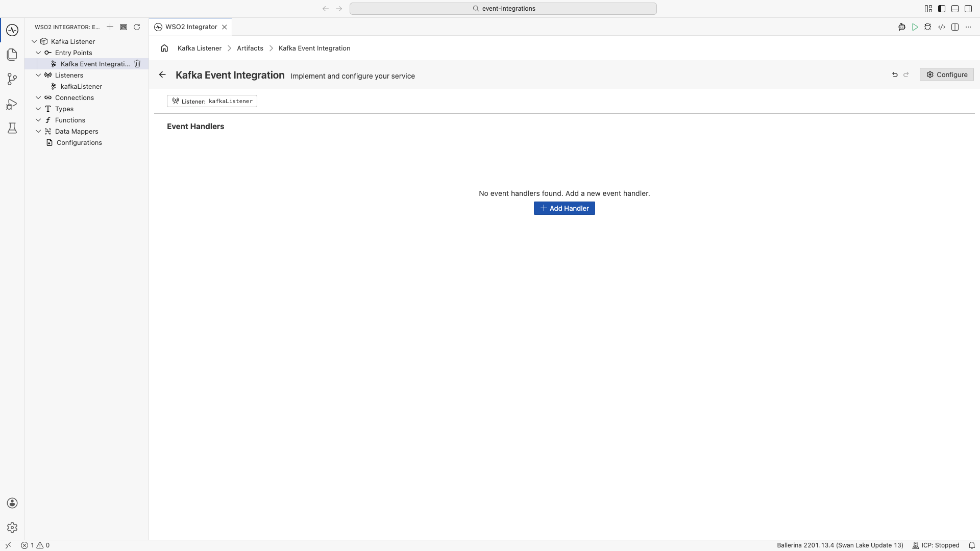The width and height of the screenshot is (980, 551).
Task: Open the WSO2 Integrator activity bar icon
Action: tap(12, 30)
